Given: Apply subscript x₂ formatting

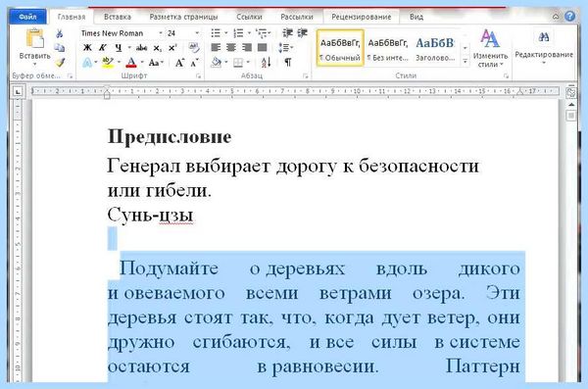Looking at the screenshot, I should 158,48.
